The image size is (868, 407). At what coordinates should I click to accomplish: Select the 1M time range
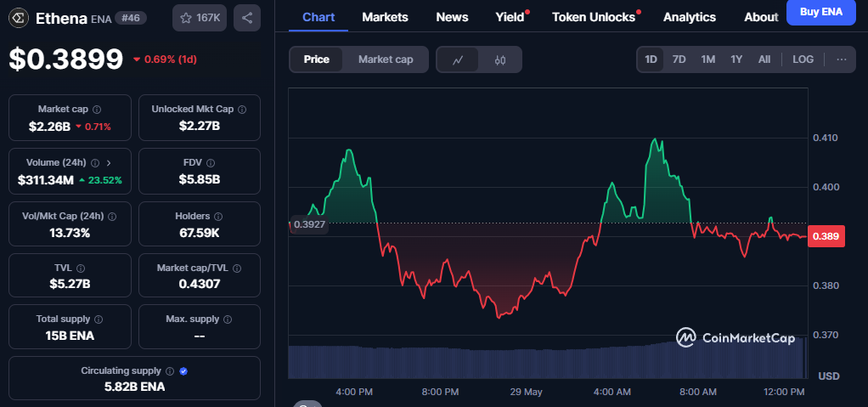[708, 59]
